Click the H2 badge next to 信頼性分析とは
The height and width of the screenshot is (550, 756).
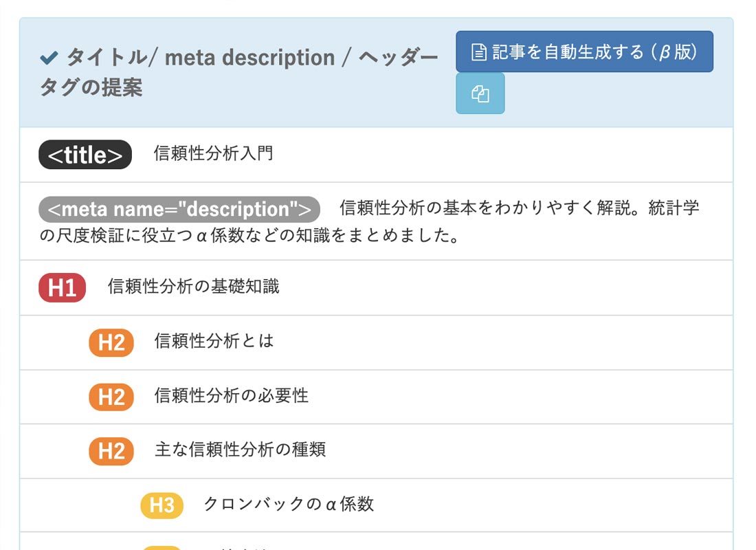click(111, 342)
